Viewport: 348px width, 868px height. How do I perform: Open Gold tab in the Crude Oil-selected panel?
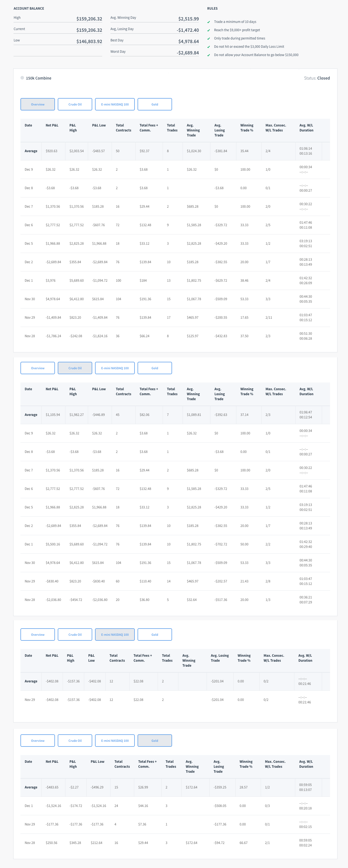tap(155, 368)
